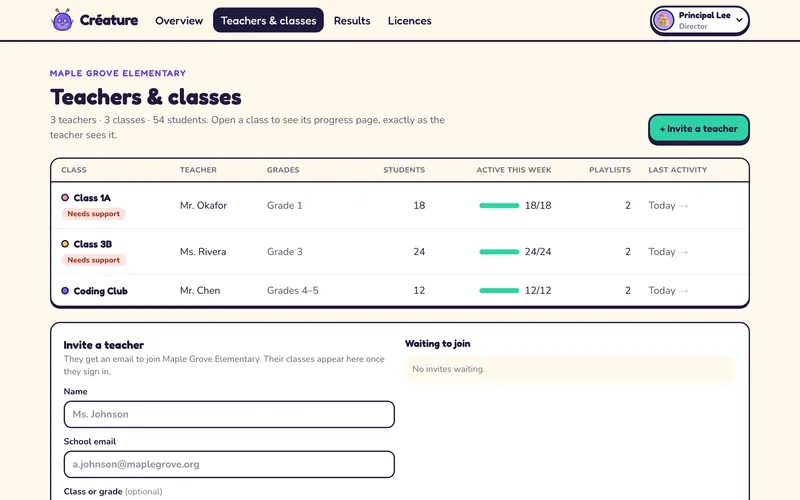800x500 pixels.
Task: Go to the Overview tab
Action: pyautogui.click(x=179, y=20)
